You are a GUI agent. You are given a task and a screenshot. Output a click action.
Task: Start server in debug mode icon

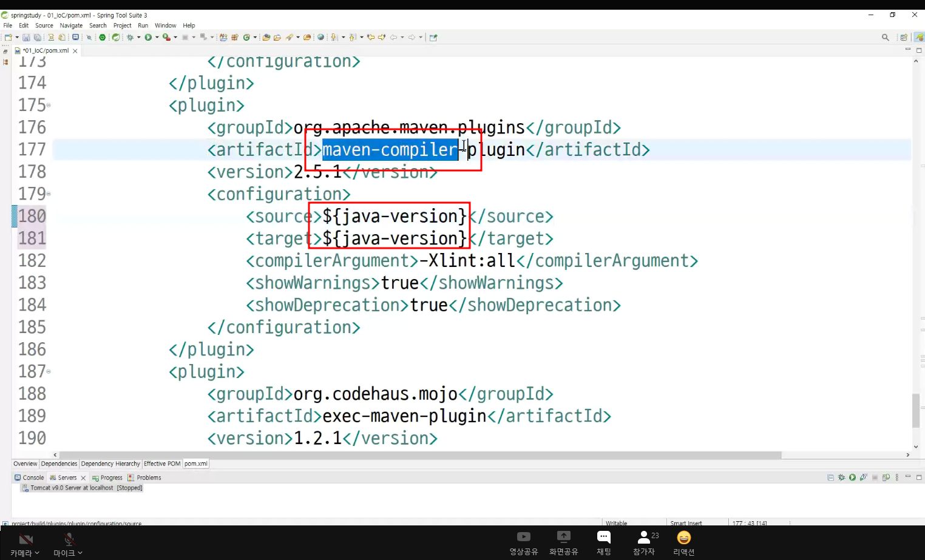[x=842, y=477]
